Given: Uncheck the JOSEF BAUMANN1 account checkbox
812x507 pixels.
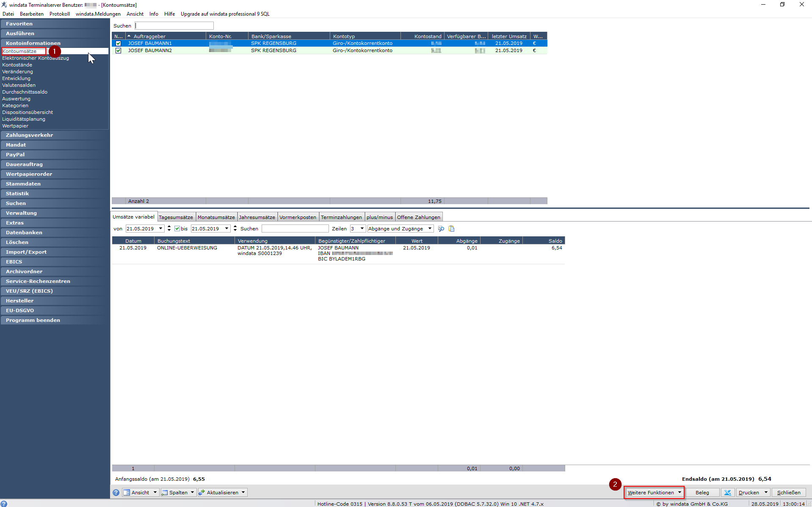Looking at the screenshot, I should (x=119, y=43).
